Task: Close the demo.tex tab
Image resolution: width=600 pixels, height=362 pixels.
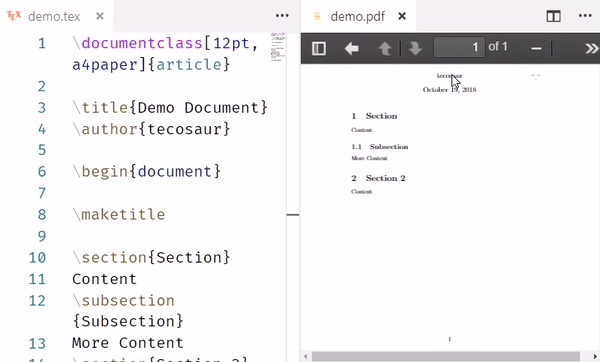Action: (x=100, y=16)
